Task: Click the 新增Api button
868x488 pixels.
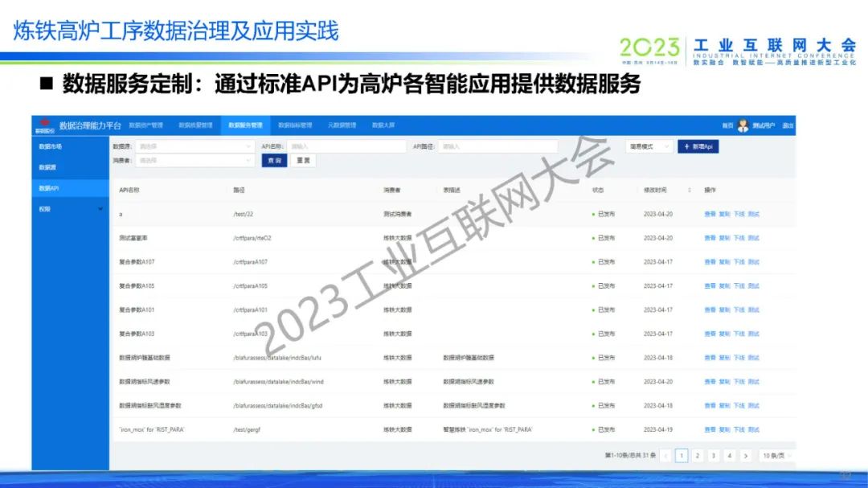Action: (698, 147)
